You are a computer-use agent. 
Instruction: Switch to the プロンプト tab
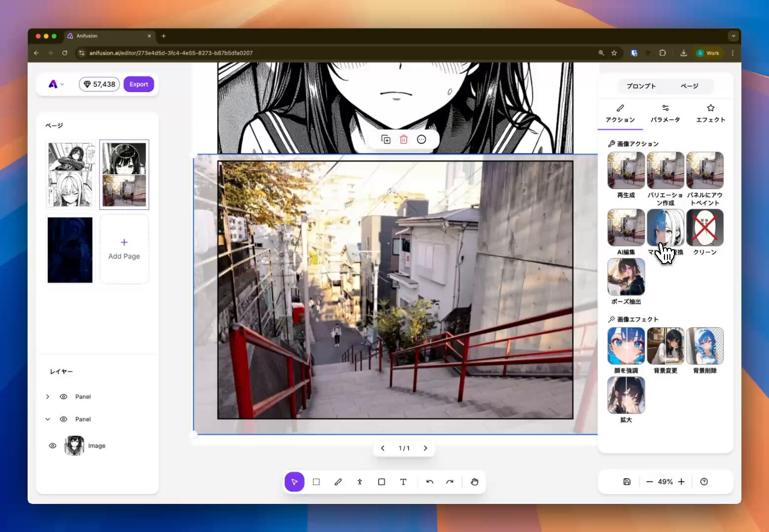point(641,86)
